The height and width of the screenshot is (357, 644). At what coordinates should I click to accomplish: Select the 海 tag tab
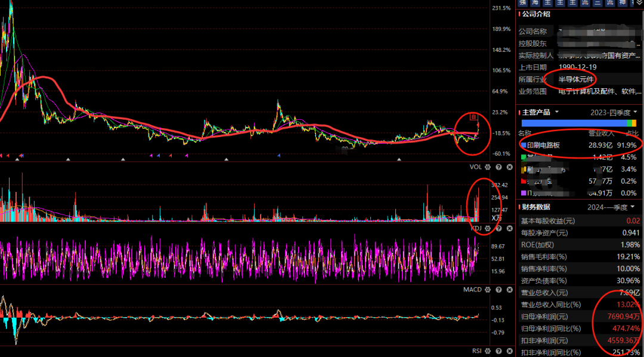[535, 2]
